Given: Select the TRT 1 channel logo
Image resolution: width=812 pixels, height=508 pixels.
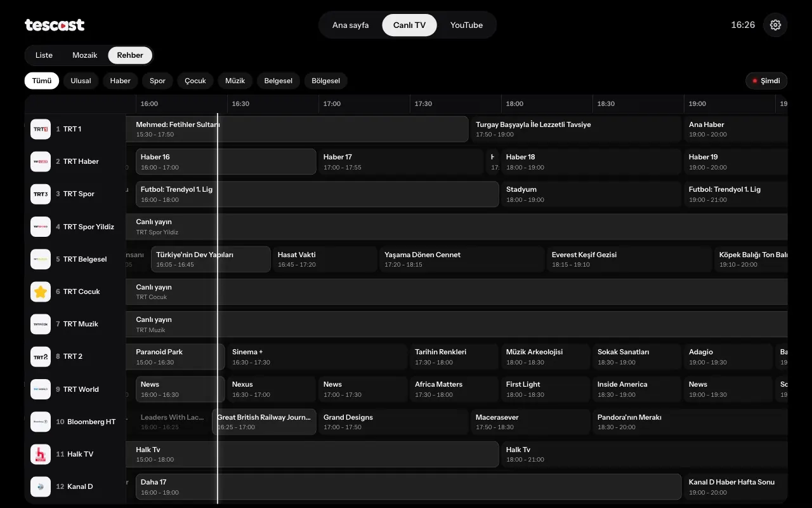Looking at the screenshot, I should coord(41,129).
